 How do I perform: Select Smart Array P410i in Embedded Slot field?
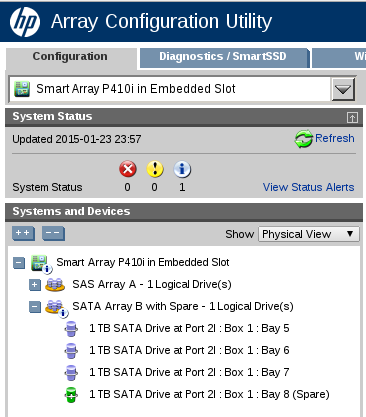(182, 89)
